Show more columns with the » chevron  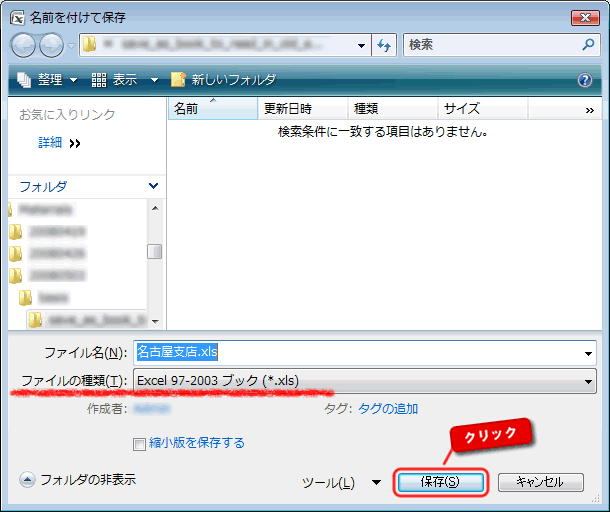tap(590, 110)
